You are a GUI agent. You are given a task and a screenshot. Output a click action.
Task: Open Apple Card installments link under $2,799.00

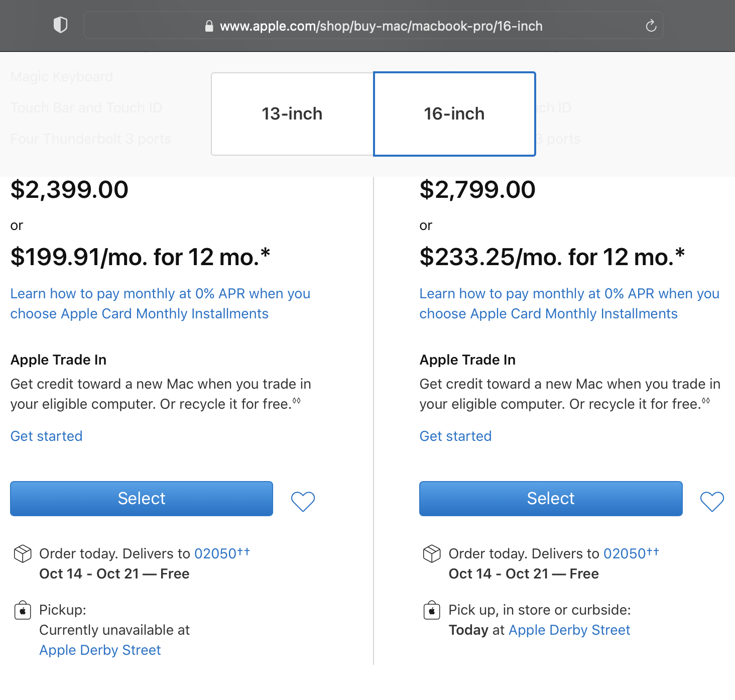click(x=569, y=303)
